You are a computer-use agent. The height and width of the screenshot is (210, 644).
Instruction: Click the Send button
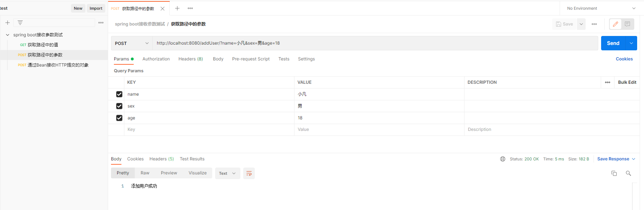click(x=613, y=43)
